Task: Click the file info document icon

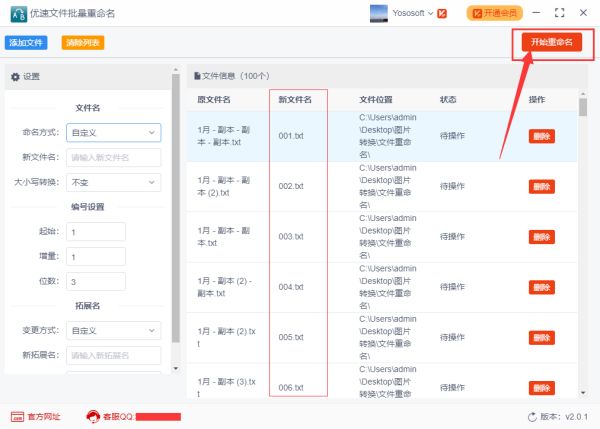Action: 197,76
